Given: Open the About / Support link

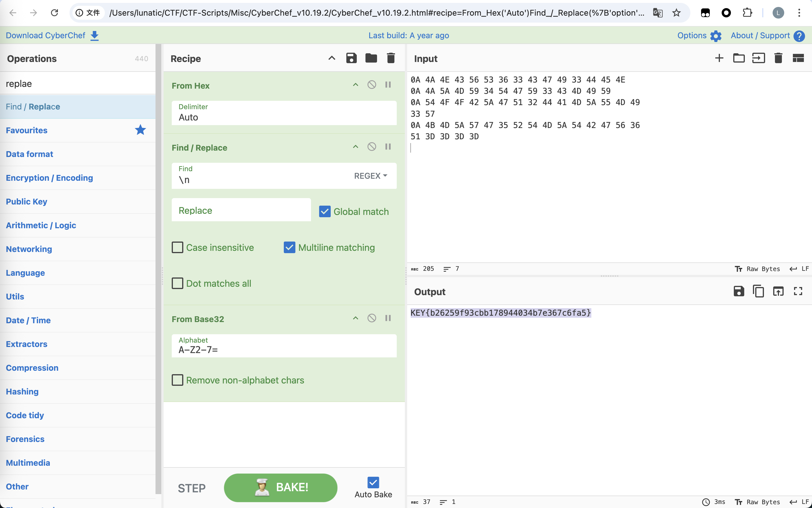Looking at the screenshot, I should (x=760, y=36).
